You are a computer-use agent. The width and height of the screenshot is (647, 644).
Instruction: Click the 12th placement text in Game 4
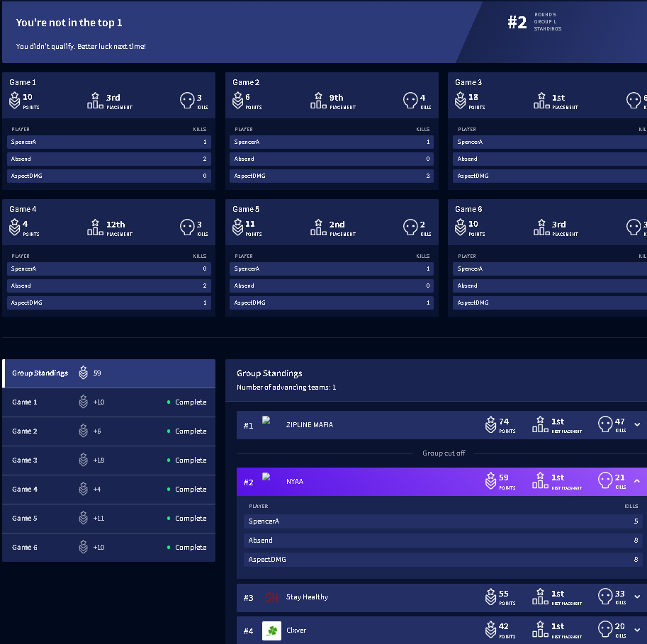pyautogui.click(x=116, y=225)
